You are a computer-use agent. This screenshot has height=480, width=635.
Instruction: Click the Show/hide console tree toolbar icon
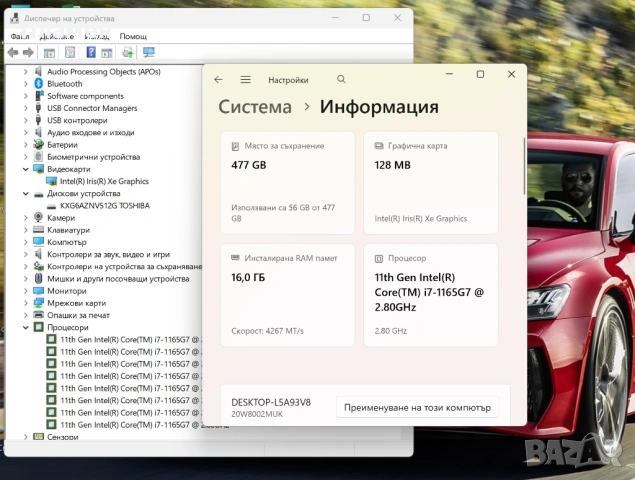(49, 53)
